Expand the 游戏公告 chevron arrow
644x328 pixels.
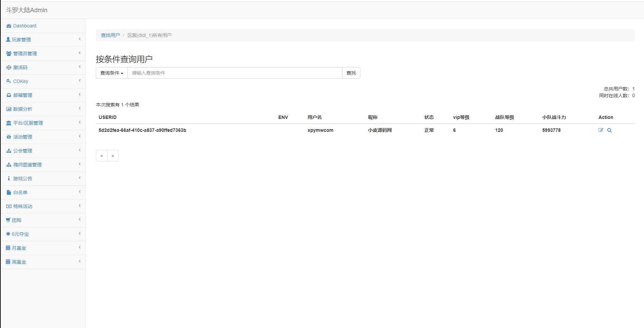[x=80, y=178]
